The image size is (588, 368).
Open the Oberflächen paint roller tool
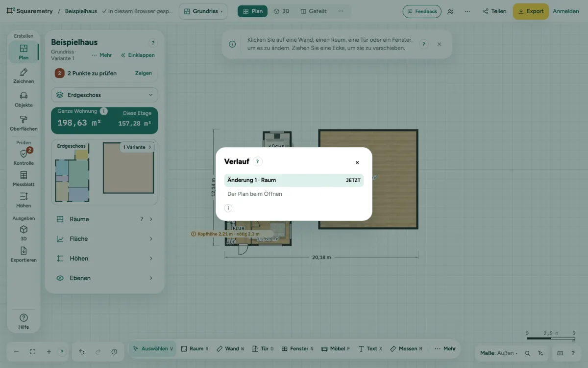[x=24, y=123]
